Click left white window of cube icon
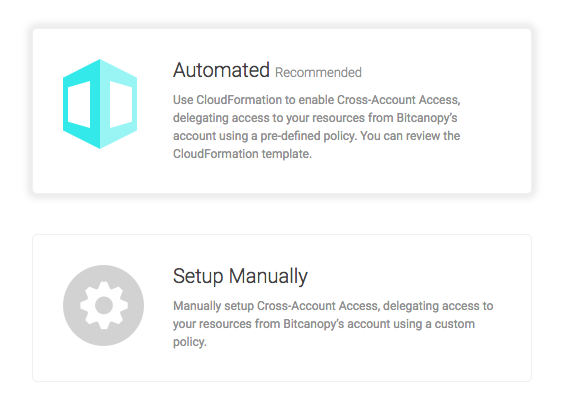Viewport: 566px width, 413px height. click(79, 104)
